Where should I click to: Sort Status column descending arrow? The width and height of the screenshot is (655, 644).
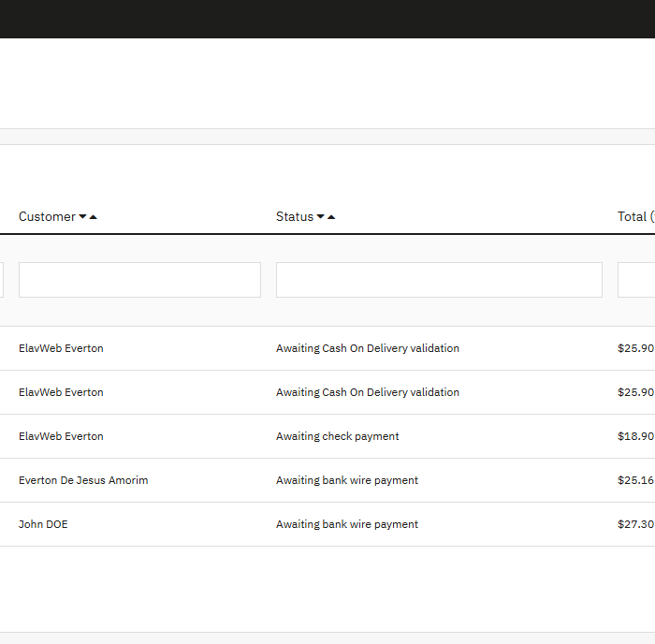pyautogui.click(x=320, y=216)
